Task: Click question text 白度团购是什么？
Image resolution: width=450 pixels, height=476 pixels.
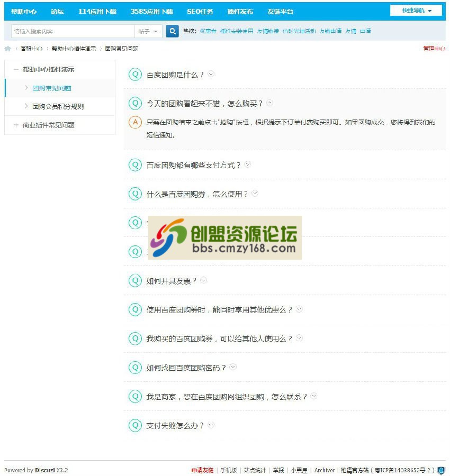Action: (175, 75)
